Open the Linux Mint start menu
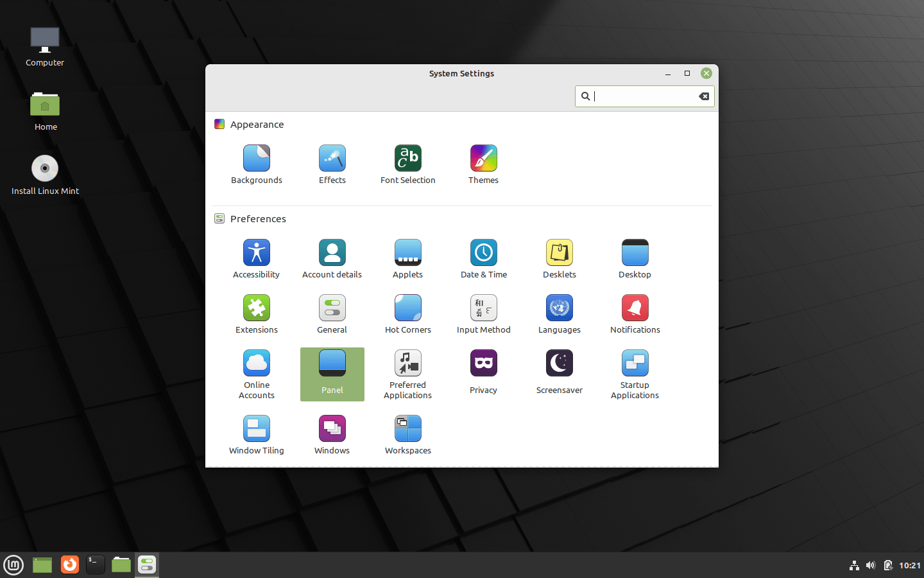The image size is (924, 578). click(13, 565)
